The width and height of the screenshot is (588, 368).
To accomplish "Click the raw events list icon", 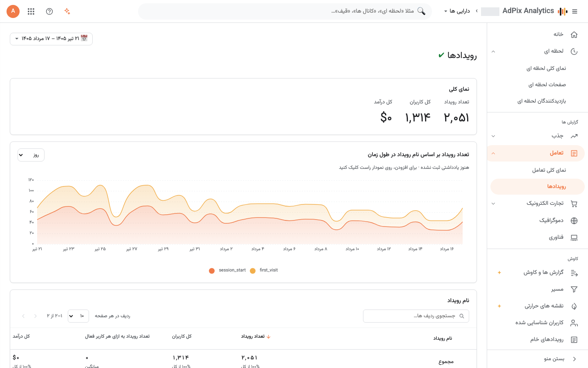I will 574,340.
